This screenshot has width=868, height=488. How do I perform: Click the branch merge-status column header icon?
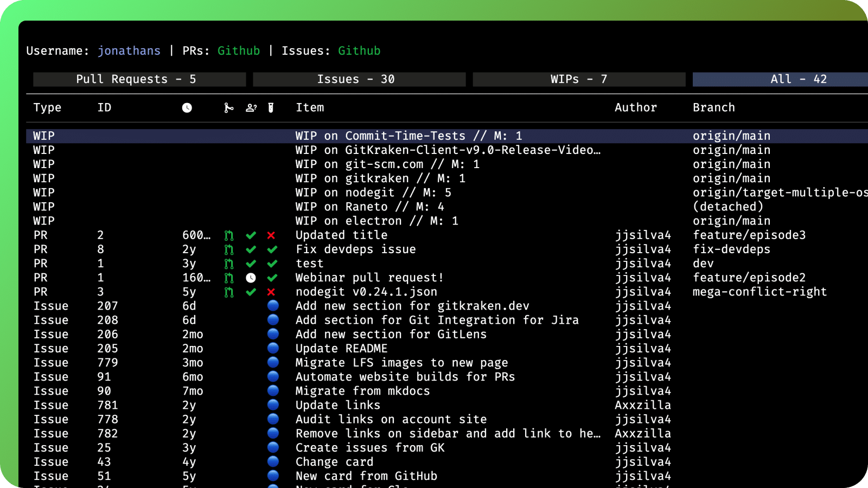pos(228,107)
